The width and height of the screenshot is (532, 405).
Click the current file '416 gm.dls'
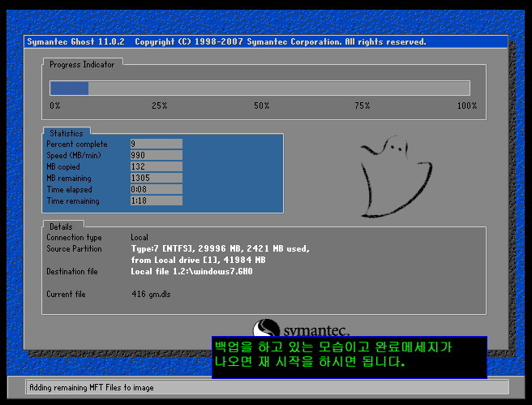(x=151, y=294)
